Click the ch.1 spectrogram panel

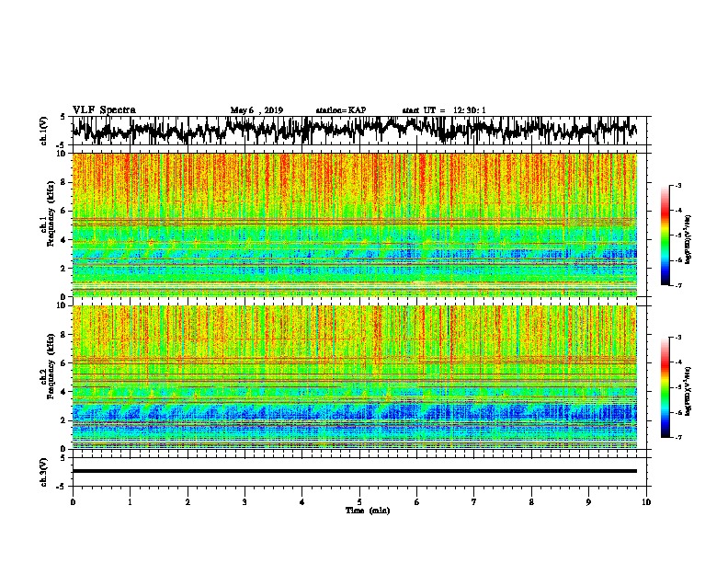click(354, 224)
